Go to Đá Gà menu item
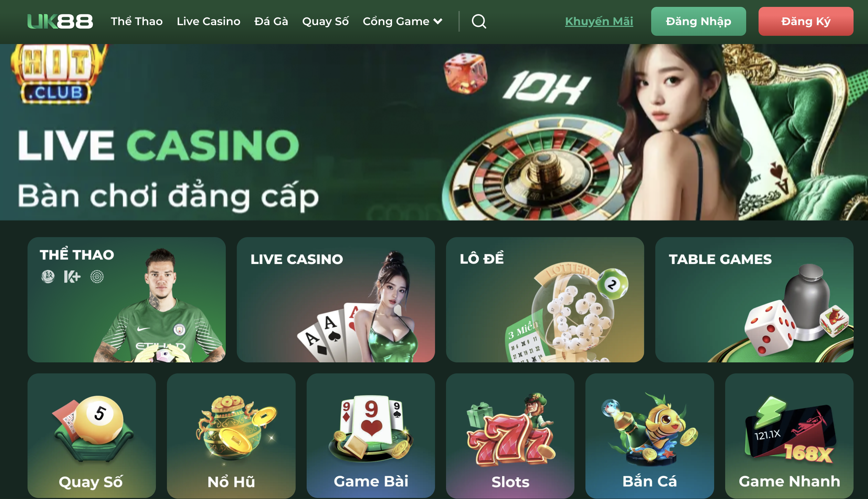 pos(271,21)
